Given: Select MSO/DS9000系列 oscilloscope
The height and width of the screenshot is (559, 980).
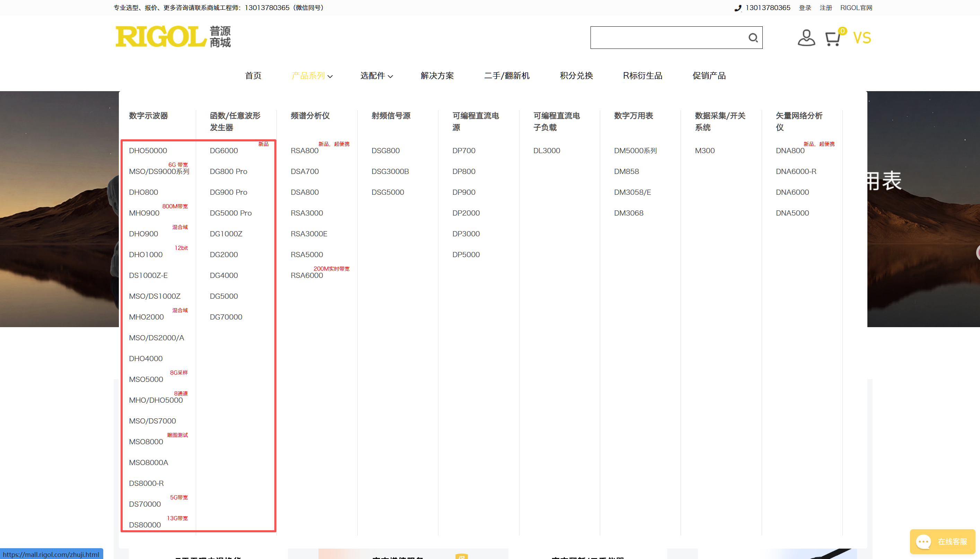Looking at the screenshot, I should [x=159, y=171].
